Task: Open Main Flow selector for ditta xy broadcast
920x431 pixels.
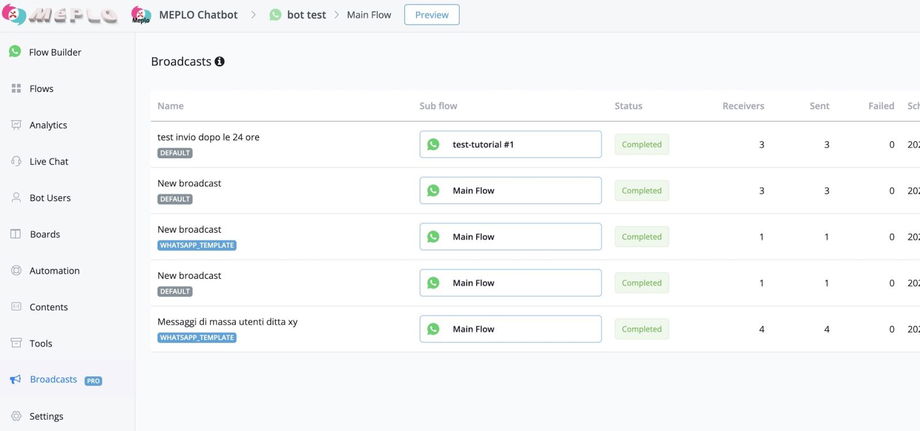Action: coord(510,329)
